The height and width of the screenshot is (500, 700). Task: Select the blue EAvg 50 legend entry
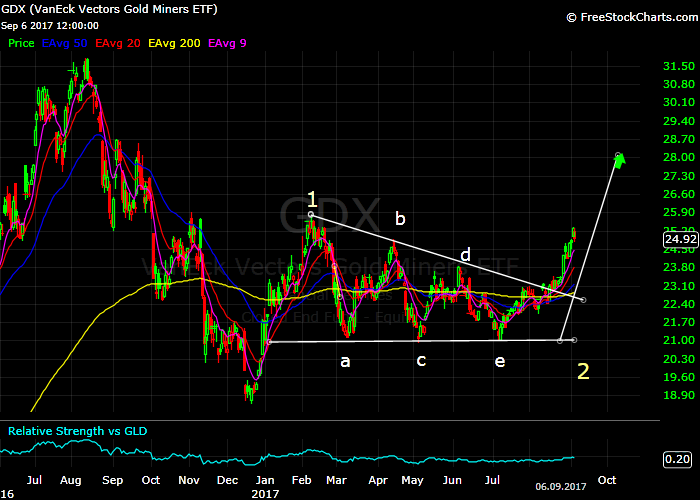coord(64,43)
